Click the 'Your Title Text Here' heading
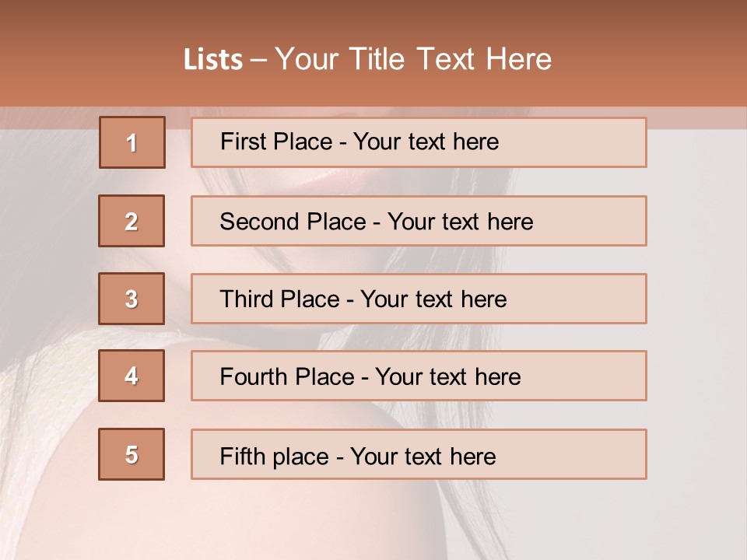 pyautogui.click(x=413, y=59)
